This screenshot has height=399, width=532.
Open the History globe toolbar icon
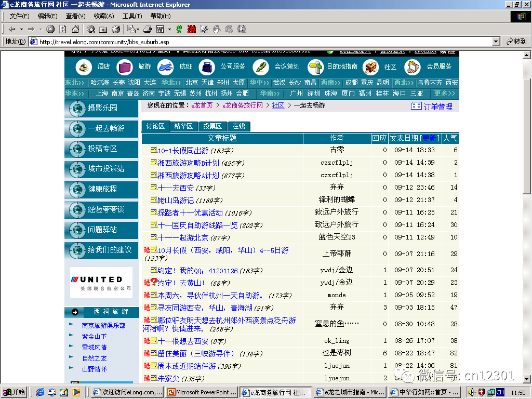click(x=116, y=30)
